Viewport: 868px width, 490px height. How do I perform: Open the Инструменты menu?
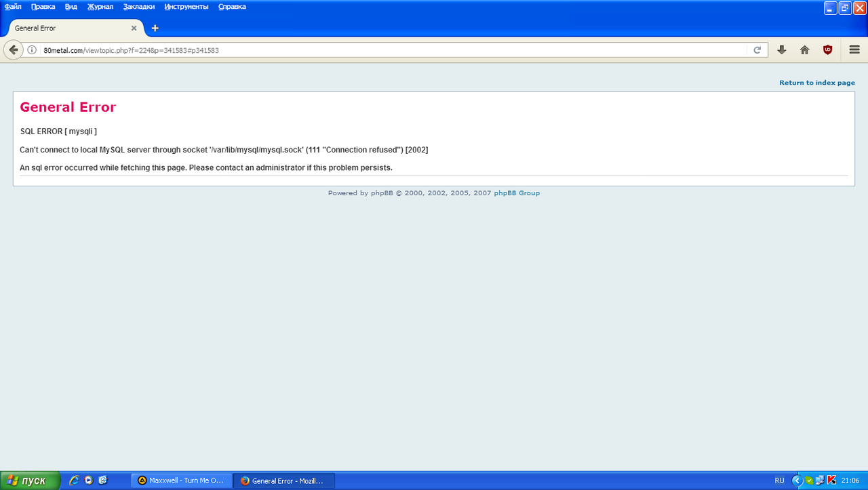186,7
